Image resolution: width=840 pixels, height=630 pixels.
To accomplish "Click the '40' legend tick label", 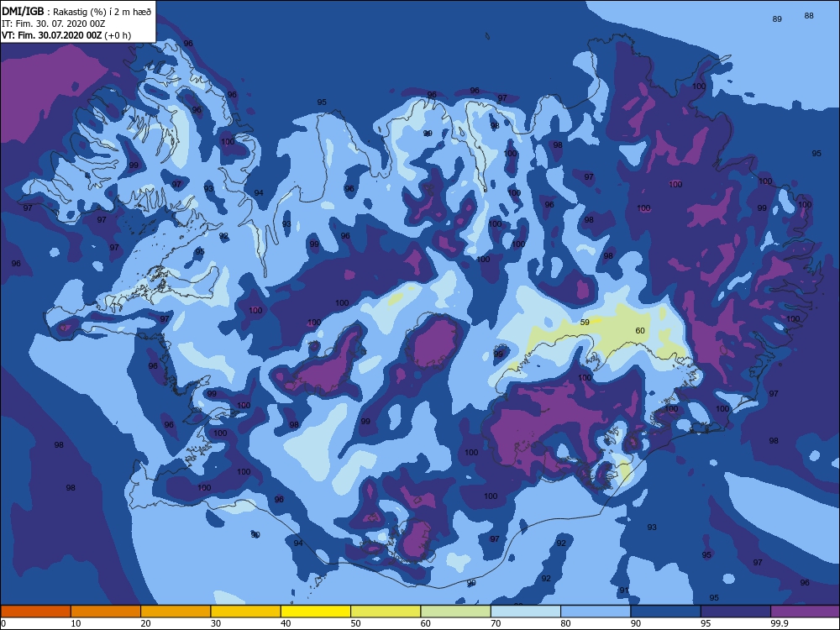I will (286, 623).
